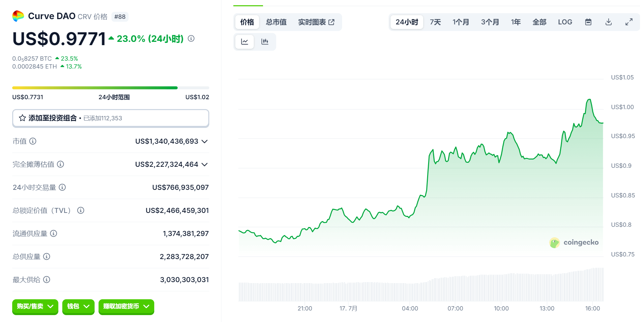Click the 3,030,303,031 max supply value
This screenshot has height=322, width=644.
185,280
